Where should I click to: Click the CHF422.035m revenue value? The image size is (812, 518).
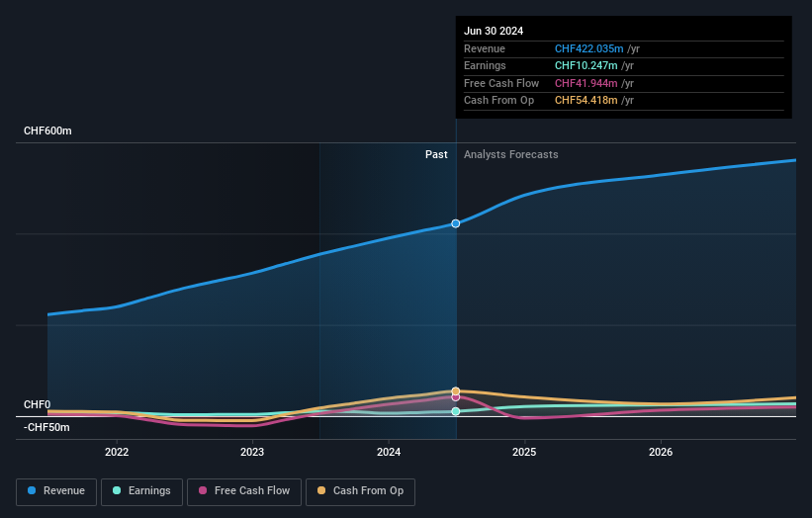[588, 48]
